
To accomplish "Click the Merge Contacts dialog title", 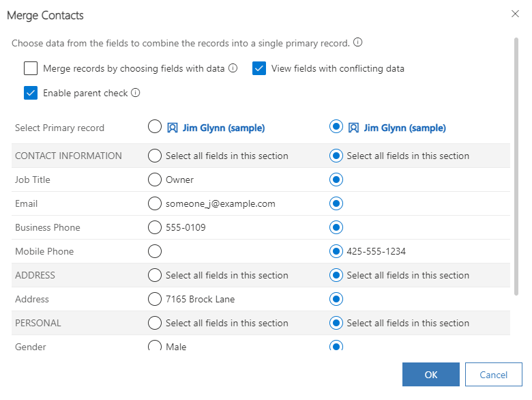I will coord(45,15).
